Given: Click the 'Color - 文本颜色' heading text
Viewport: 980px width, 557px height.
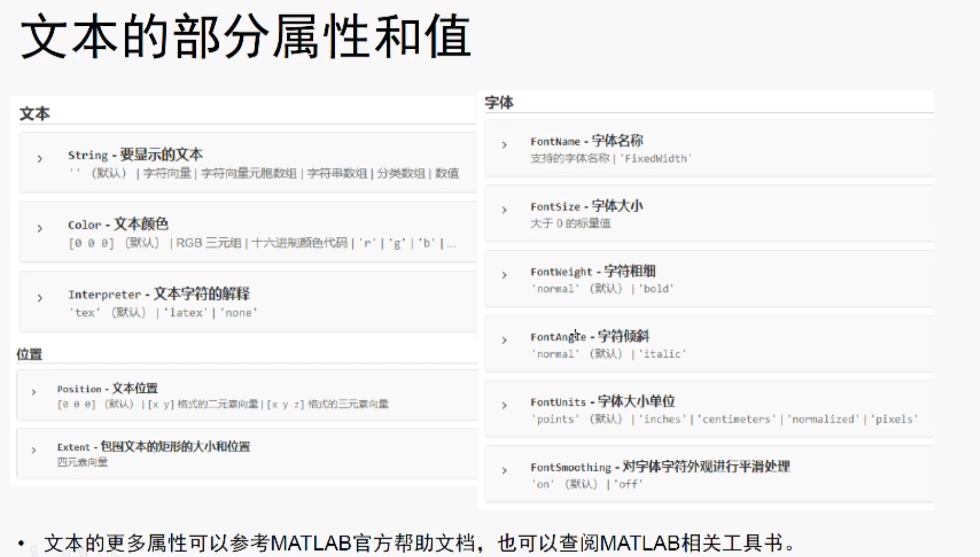Looking at the screenshot, I should (x=118, y=224).
